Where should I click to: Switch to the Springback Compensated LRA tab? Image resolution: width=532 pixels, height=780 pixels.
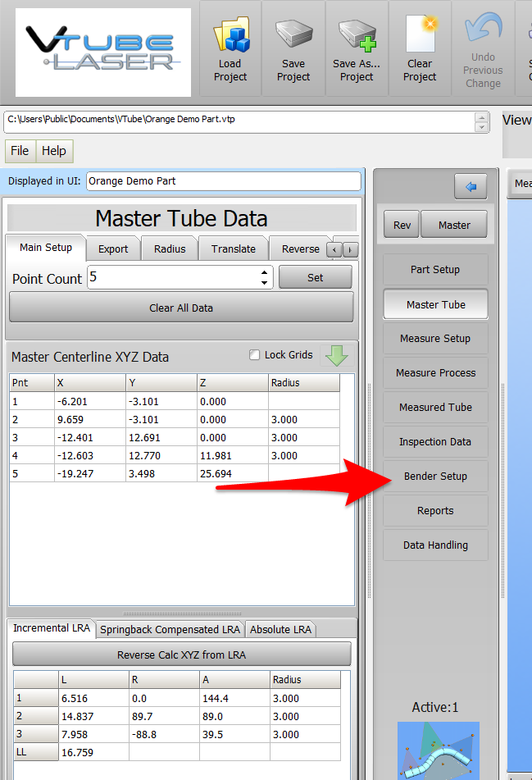[x=170, y=630]
